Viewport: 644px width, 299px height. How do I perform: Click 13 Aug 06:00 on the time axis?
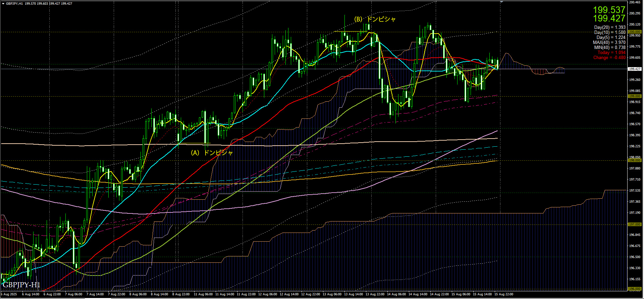click(332, 294)
